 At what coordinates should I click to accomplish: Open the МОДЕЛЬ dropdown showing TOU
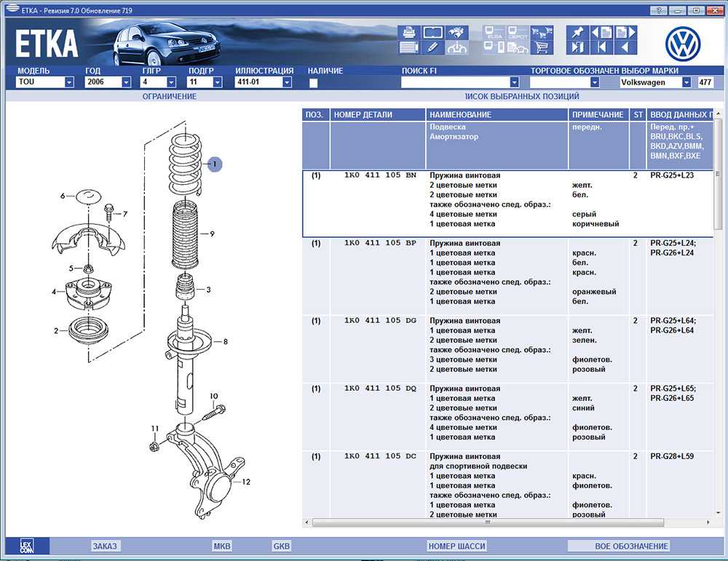tap(69, 83)
